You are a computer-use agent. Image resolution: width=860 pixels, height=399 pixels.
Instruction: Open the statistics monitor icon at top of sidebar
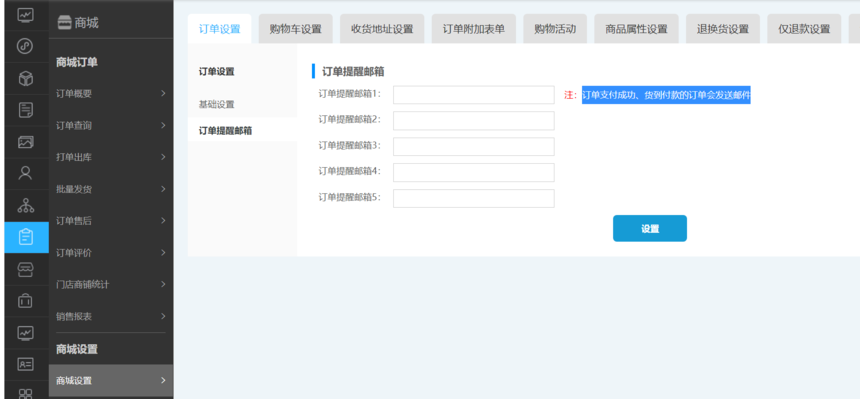point(26,15)
